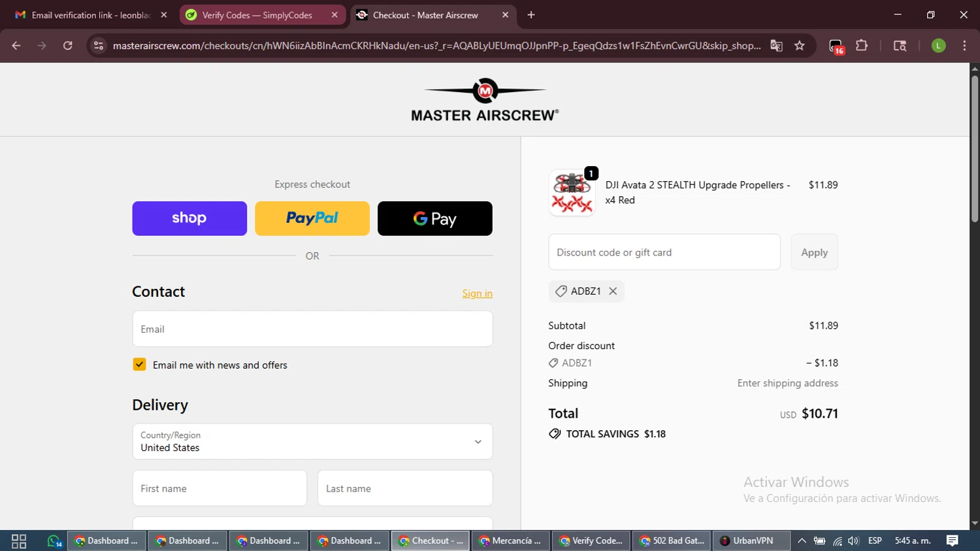Image resolution: width=980 pixels, height=551 pixels.
Task: Click the Last name field
Action: [x=405, y=488]
